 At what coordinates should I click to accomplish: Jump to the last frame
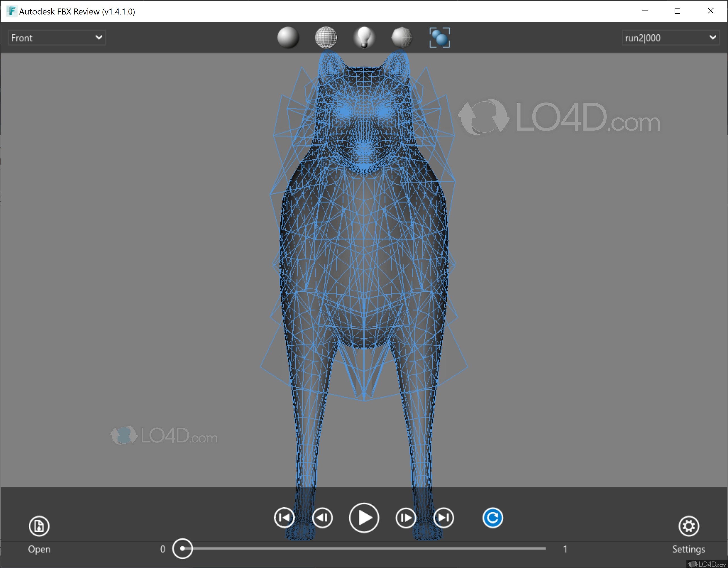444,518
